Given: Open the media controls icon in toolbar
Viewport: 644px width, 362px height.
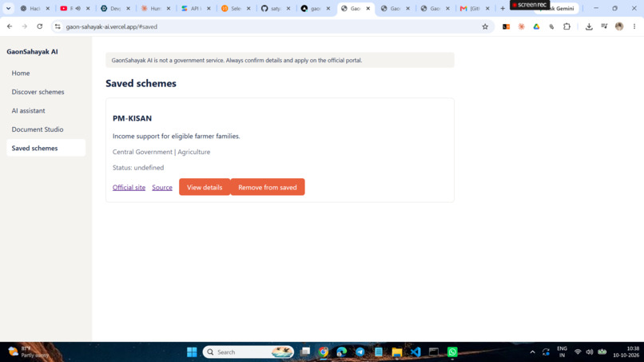Looking at the screenshot, I should pos(604,26).
